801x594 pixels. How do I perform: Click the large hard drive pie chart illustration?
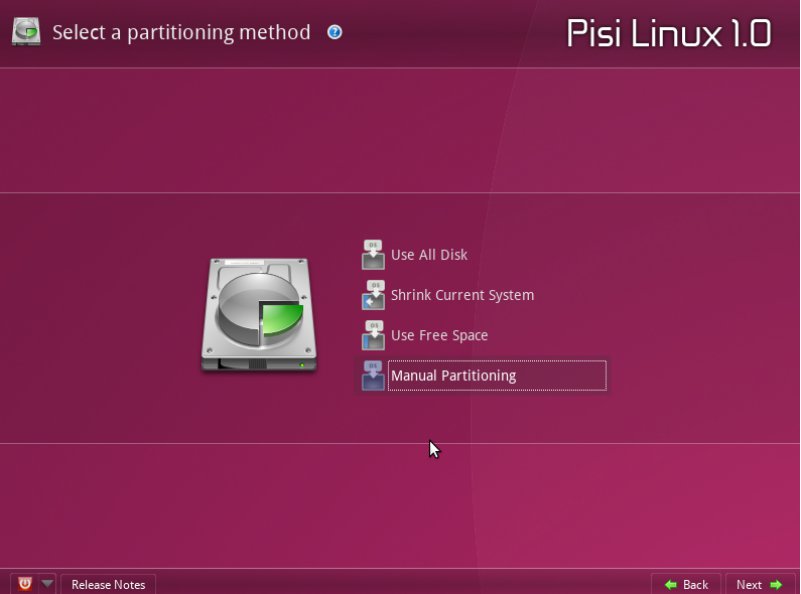(260, 315)
